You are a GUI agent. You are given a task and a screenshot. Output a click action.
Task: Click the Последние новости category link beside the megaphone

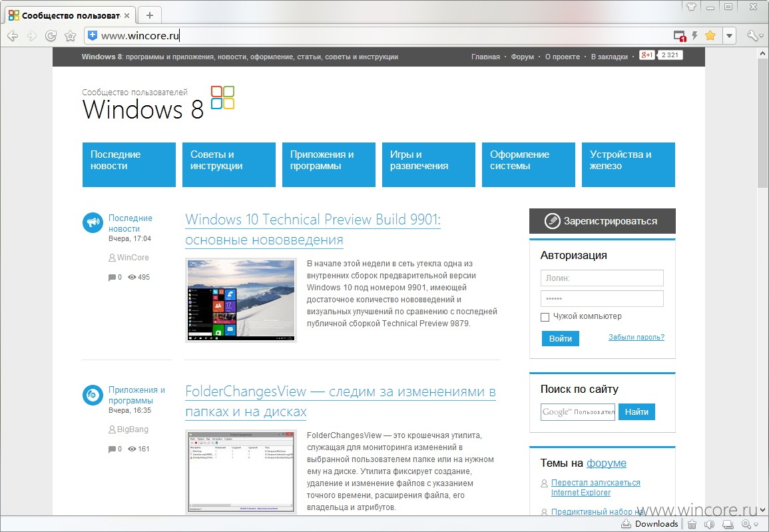[x=130, y=223]
